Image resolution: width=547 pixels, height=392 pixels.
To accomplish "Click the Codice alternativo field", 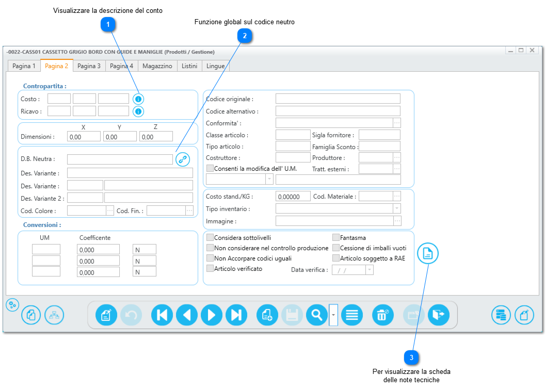I will 337,111.
